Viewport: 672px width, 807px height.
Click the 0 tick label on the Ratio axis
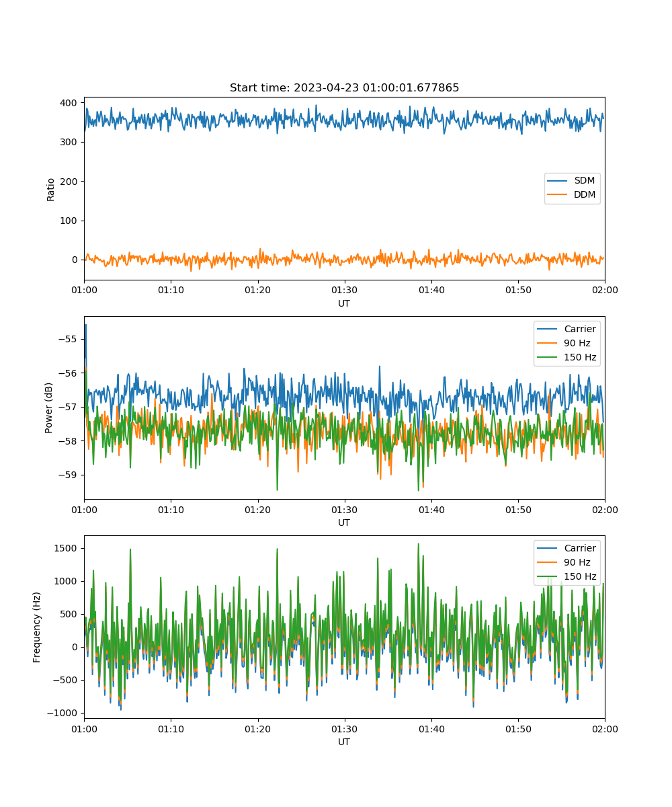[76, 260]
